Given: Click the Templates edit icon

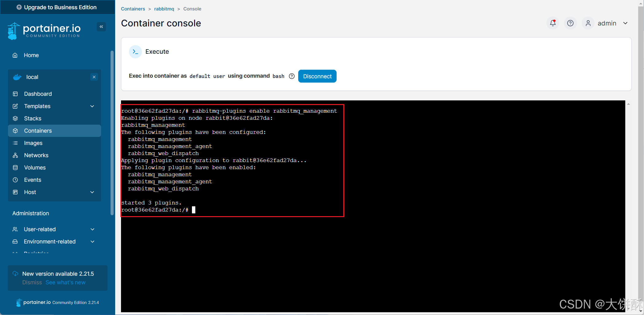Looking at the screenshot, I should [x=15, y=106].
